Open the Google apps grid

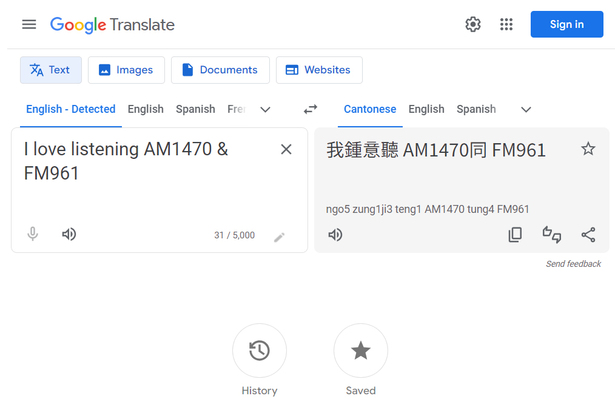[506, 24]
